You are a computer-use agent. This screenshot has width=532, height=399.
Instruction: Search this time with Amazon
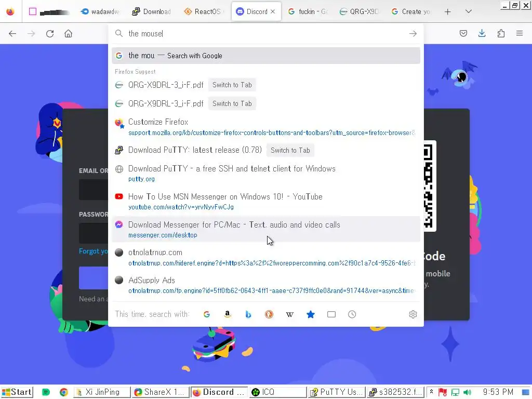(x=228, y=314)
